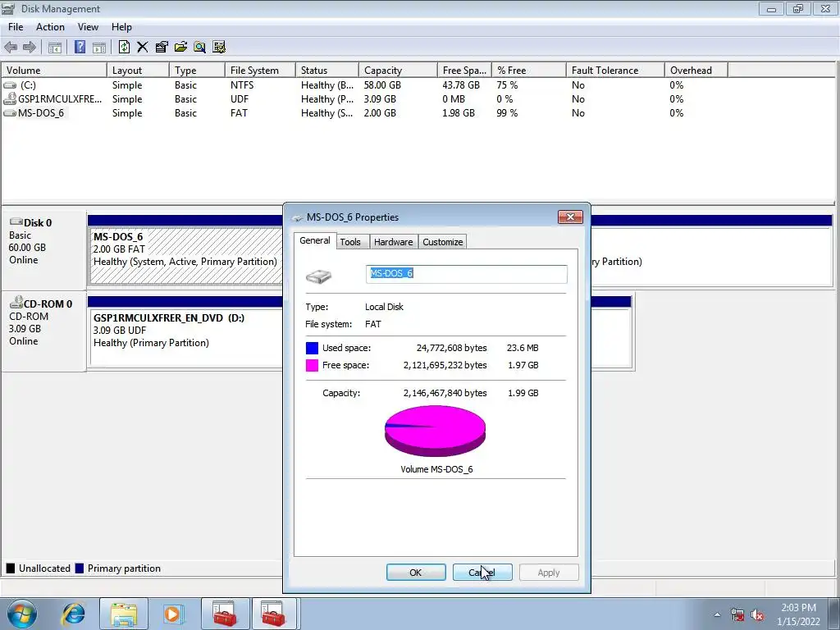
Task: Sort by the Volume column header
Action: pos(53,71)
